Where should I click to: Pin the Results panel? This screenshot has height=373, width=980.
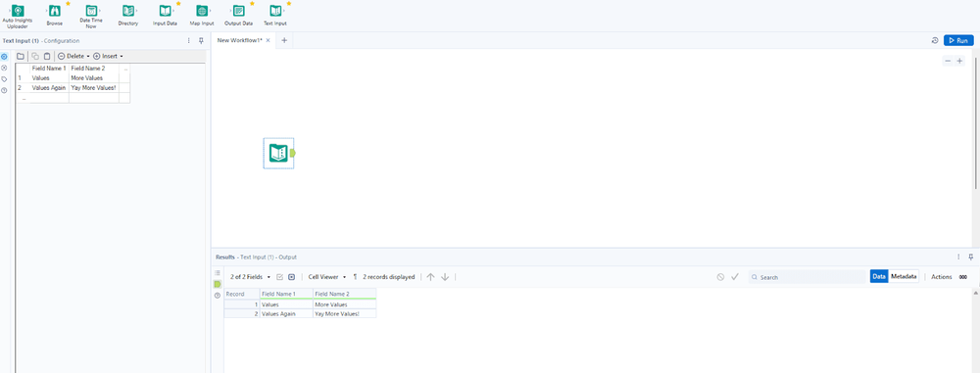click(x=970, y=256)
